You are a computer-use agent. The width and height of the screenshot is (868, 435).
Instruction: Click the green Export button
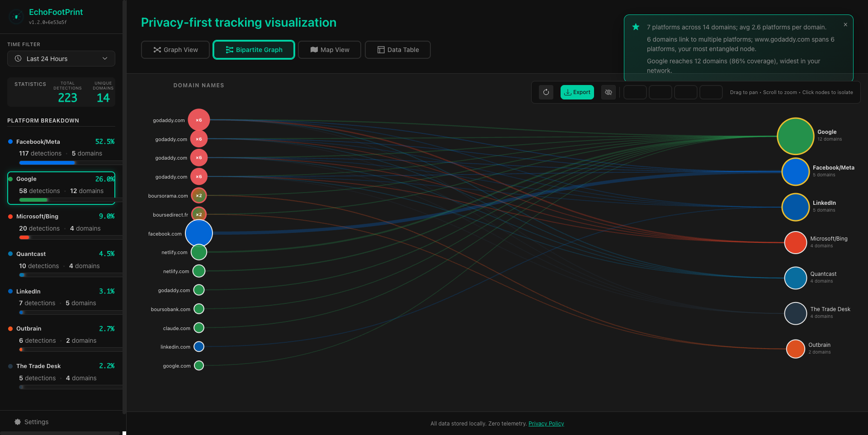[577, 92]
